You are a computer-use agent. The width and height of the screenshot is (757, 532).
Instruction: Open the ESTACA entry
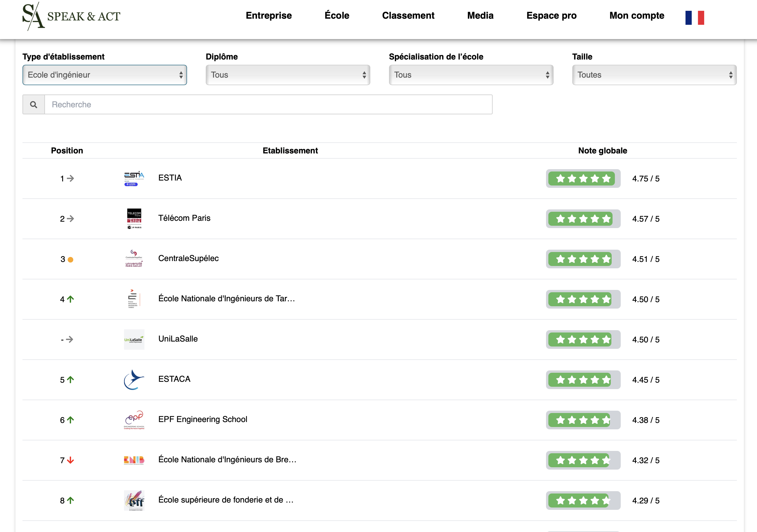point(175,379)
